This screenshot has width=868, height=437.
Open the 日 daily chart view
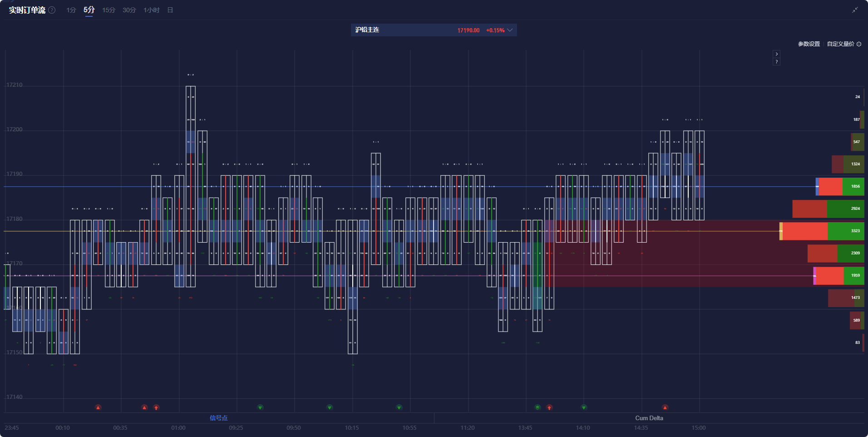tap(170, 10)
